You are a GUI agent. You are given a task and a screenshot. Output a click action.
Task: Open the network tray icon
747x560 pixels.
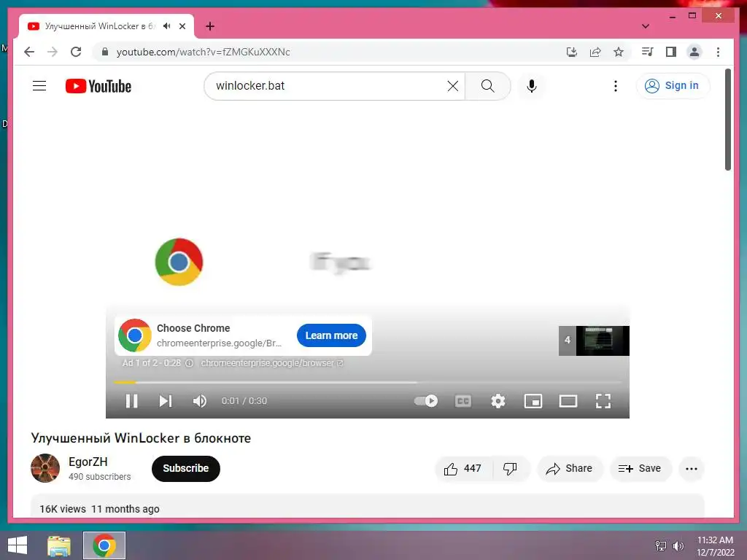(x=661, y=545)
